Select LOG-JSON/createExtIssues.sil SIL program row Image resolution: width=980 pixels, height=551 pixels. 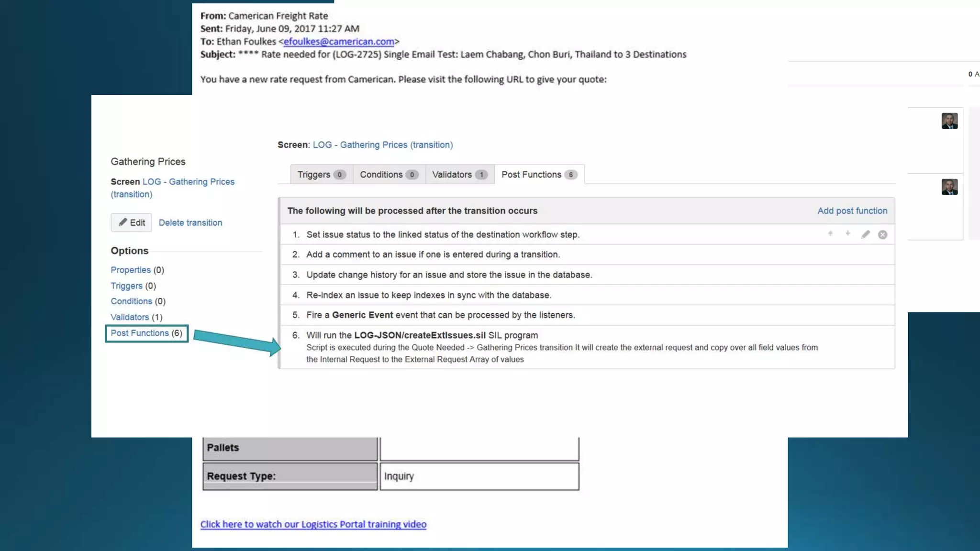click(587, 347)
